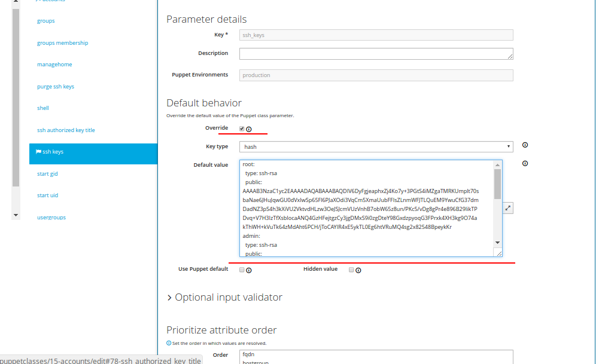
Task: Click the flag icon on ssh keys item
Action: click(x=38, y=152)
